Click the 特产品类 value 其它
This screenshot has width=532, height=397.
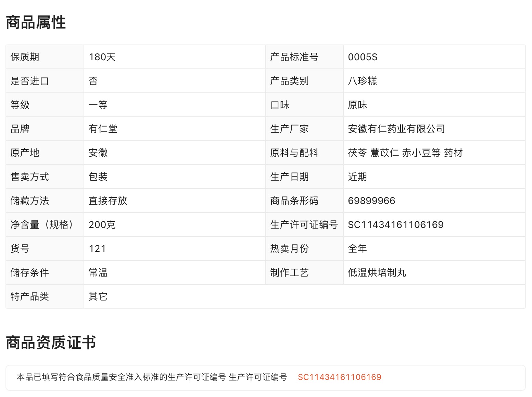[98, 296]
